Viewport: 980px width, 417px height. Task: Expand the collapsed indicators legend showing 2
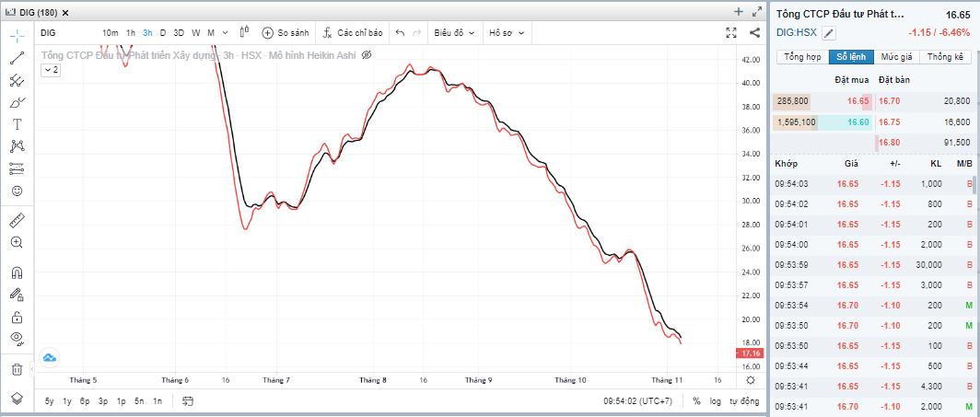51,71
